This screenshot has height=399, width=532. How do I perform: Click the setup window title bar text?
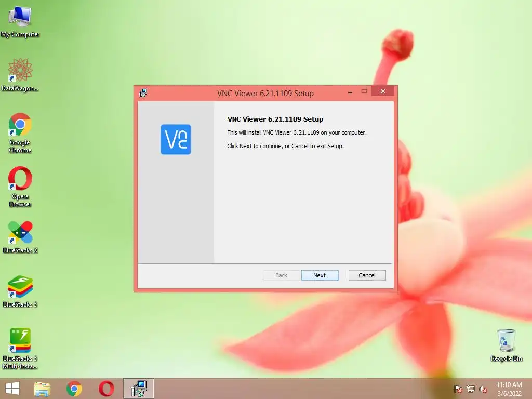coord(265,94)
